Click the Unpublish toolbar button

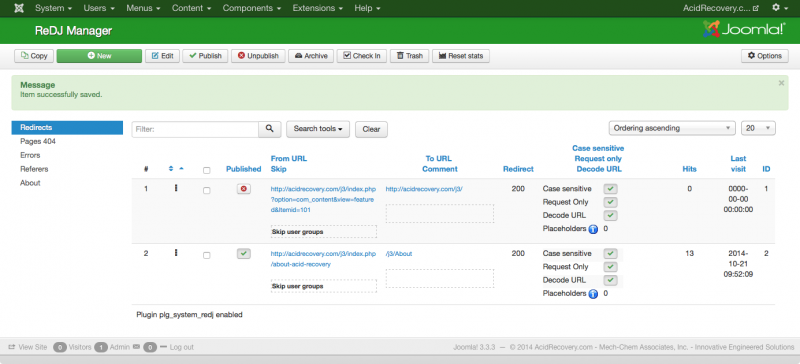[258, 56]
